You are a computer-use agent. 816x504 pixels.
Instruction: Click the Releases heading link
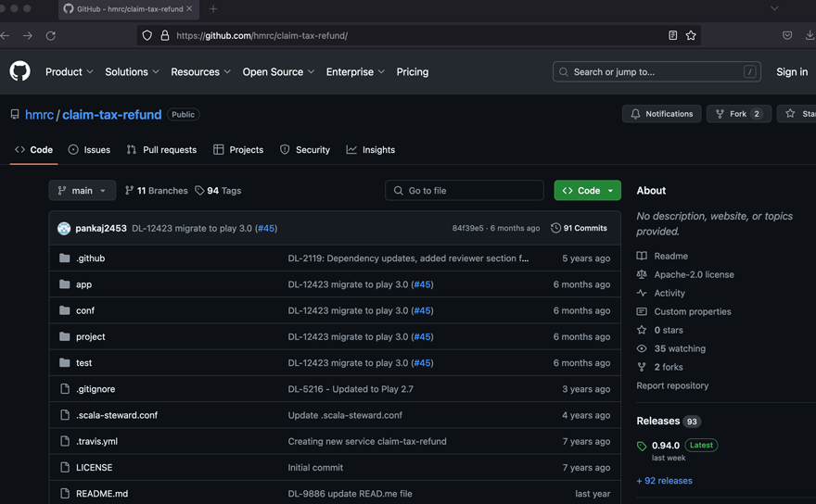point(657,421)
